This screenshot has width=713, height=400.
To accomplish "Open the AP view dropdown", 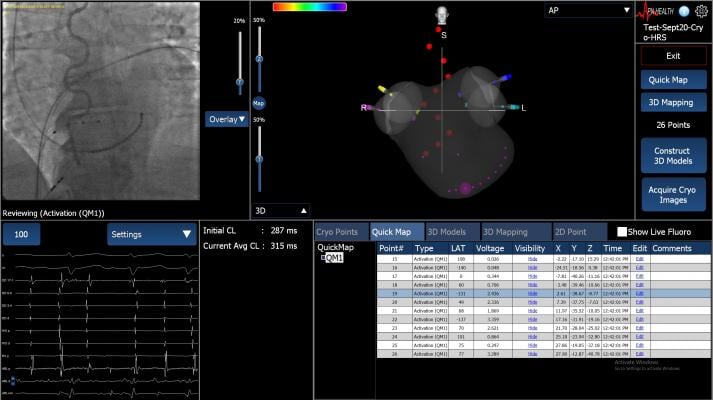I will click(589, 10).
